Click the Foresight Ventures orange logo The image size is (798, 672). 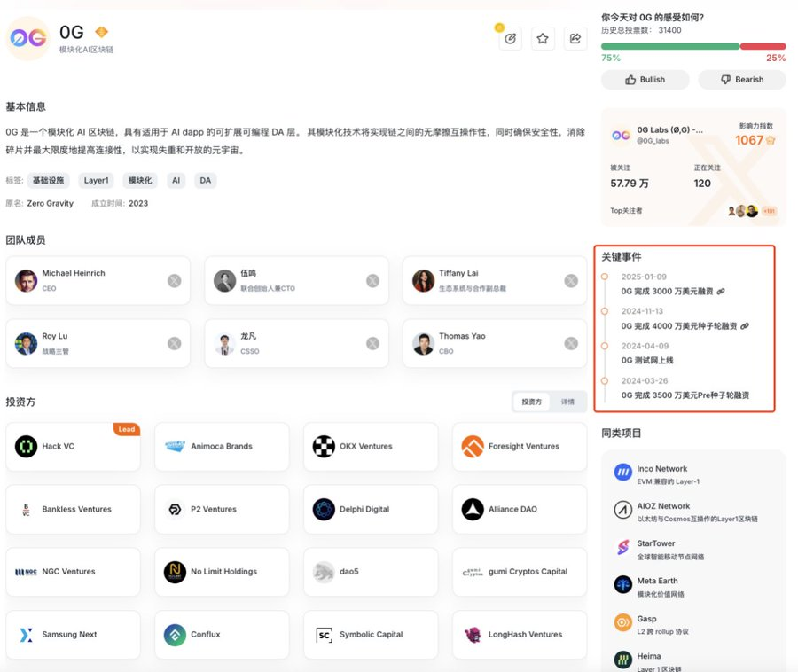[473, 447]
